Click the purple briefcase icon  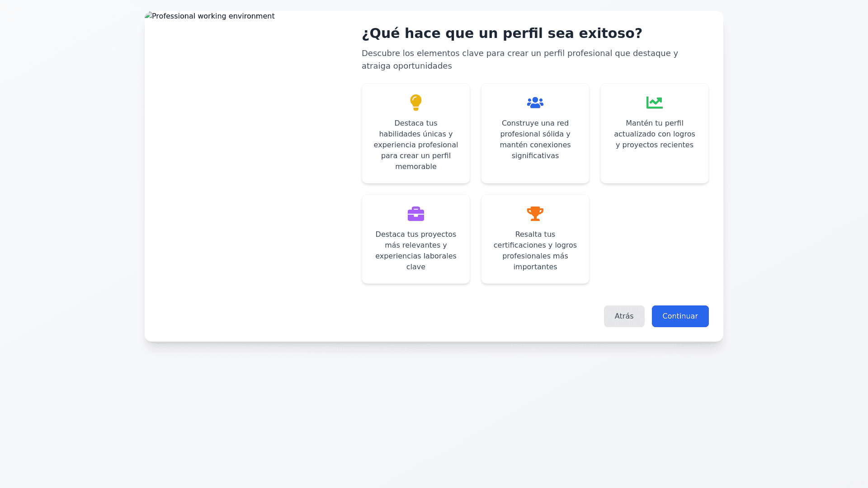point(415,214)
